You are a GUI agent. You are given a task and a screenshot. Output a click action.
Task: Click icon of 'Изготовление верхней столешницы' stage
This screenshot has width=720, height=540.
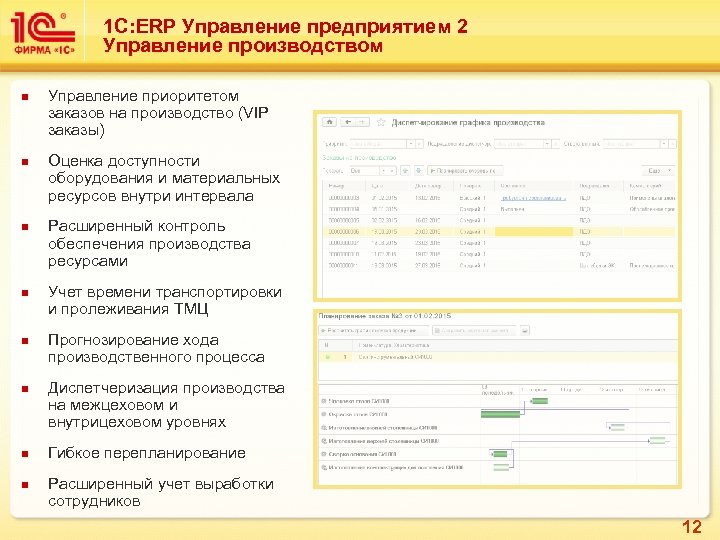click(324, 441)
